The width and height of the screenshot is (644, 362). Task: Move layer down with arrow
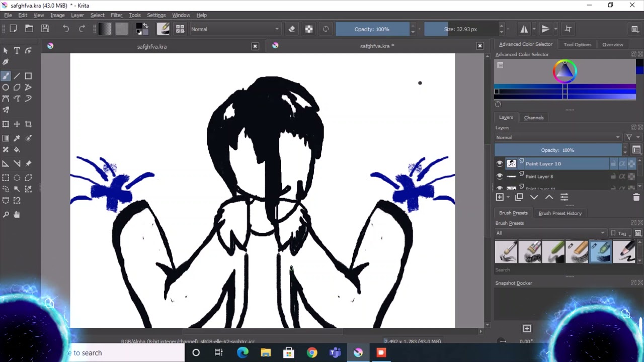(x=534, y=197)
